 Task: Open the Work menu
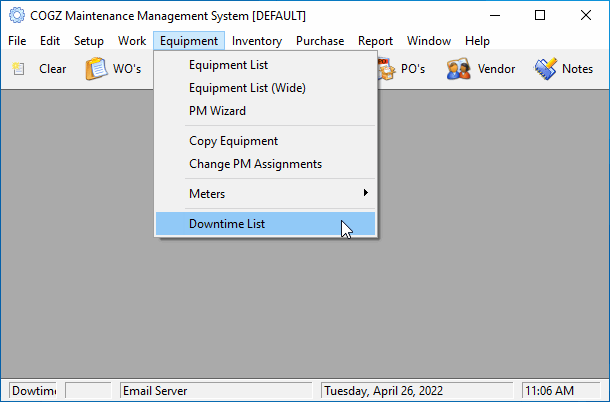[132, 41]
